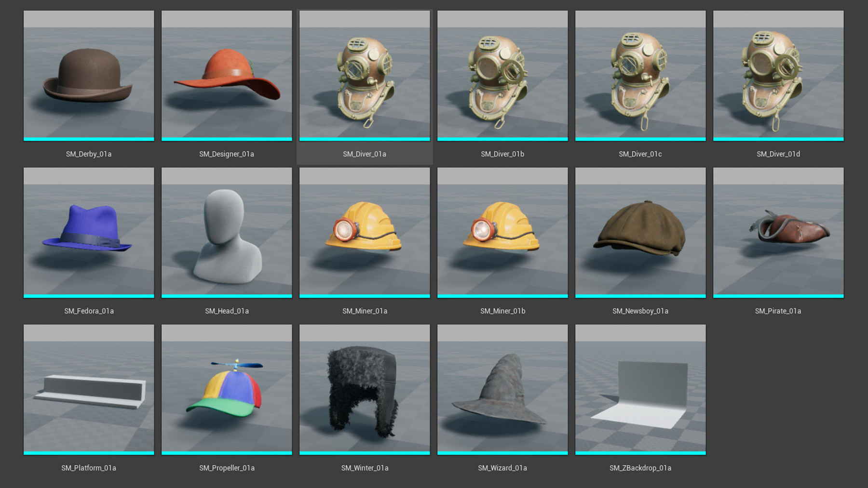Select the SM_Diver_01d helmet thumbnail
868x488 pixels.
[778, 75]
